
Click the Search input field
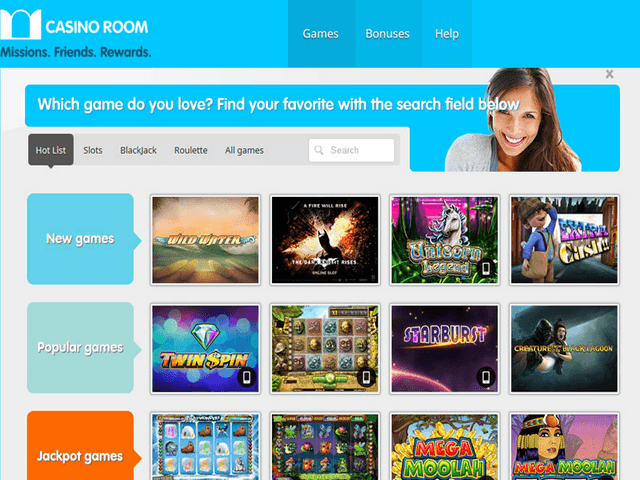point(351,150)
